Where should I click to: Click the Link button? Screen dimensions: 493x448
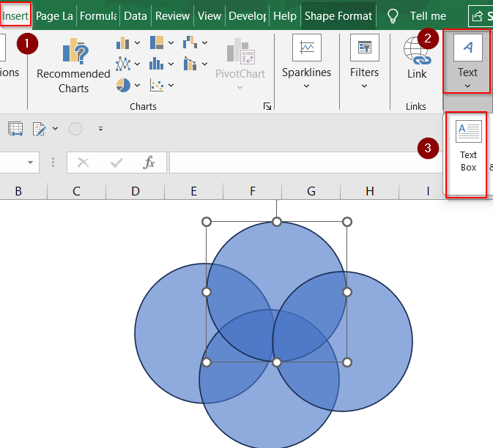[x=417, y=58]
